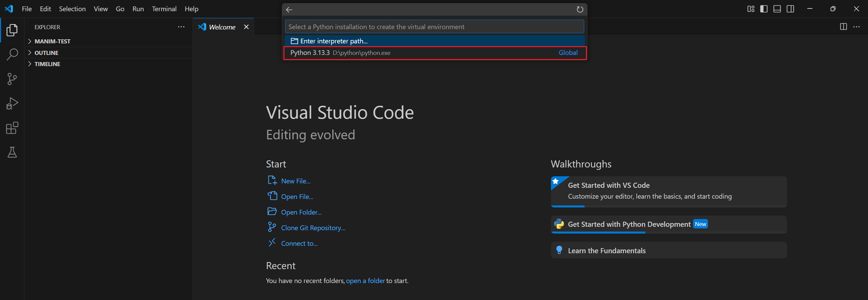The height and width of the screenshot is (300, 868).
Task: Toggle the bottom Panel visibility
Action: coord(777,9)
